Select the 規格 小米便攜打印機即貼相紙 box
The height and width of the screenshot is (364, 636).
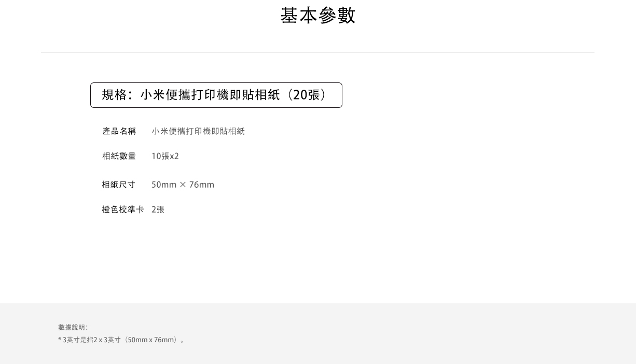point(216,95)
